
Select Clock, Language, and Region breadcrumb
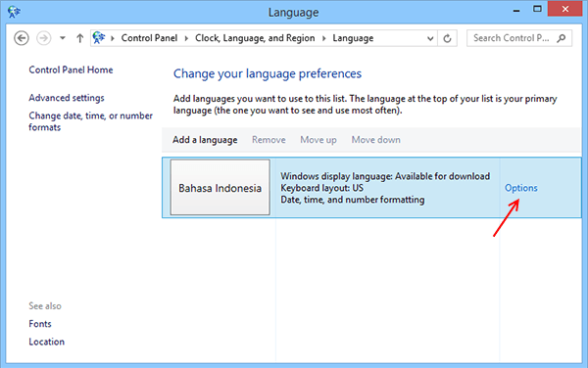coord(255,38)
